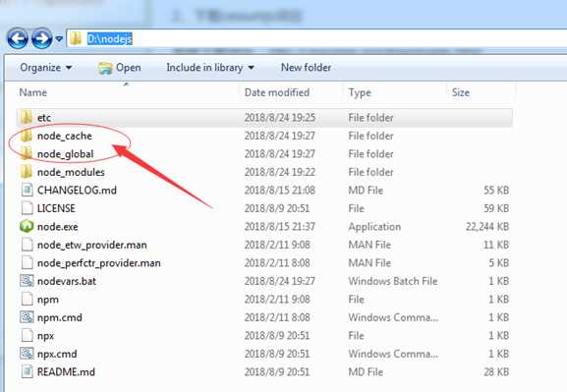Screen dimensions: 567x392
Task: Click Windows Batch File type of nodevars.bat
Action: 393,281
